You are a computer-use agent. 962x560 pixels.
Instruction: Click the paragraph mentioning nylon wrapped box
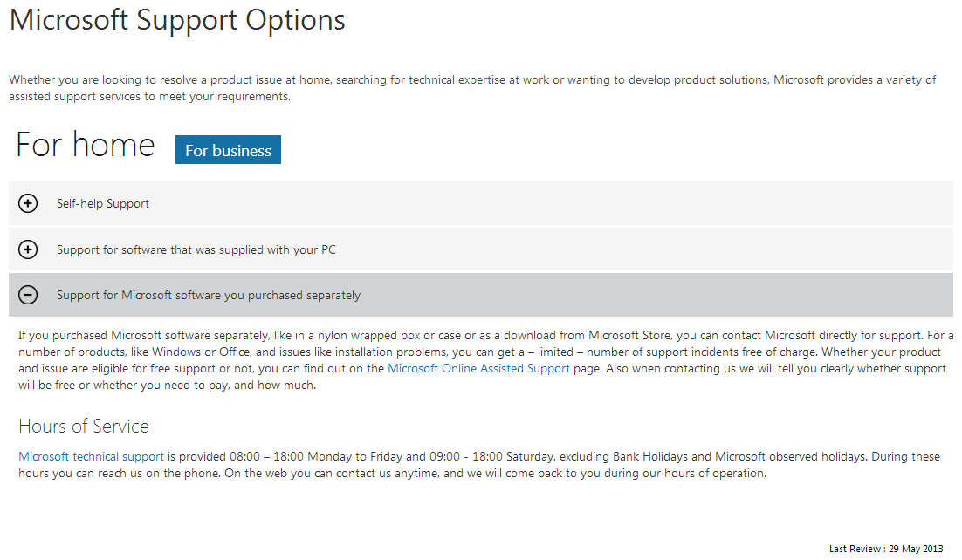pyautogui.click(x=485, y=360)
